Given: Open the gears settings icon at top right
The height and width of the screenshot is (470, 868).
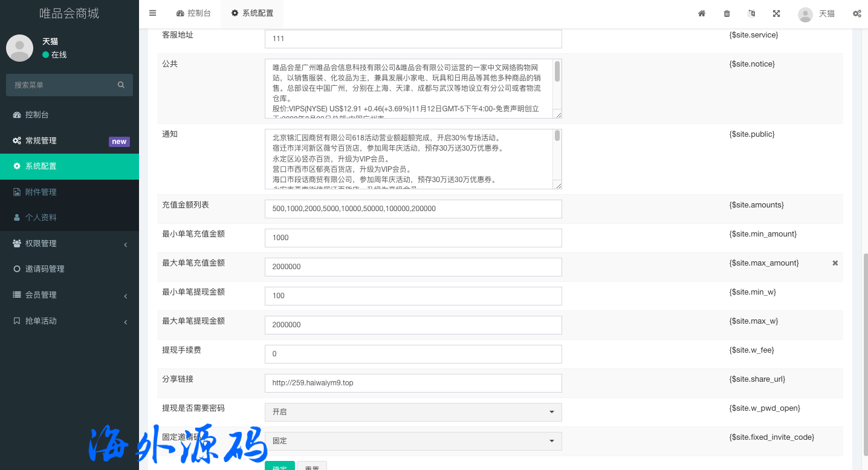Looking at the screenshot, I should pos(857,13).
